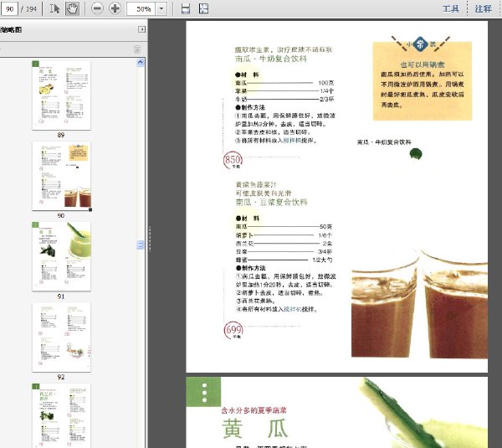Choose the Select tool cursor icon
Image resolution: width=502 pixels, height=448 pixels.
54,8
